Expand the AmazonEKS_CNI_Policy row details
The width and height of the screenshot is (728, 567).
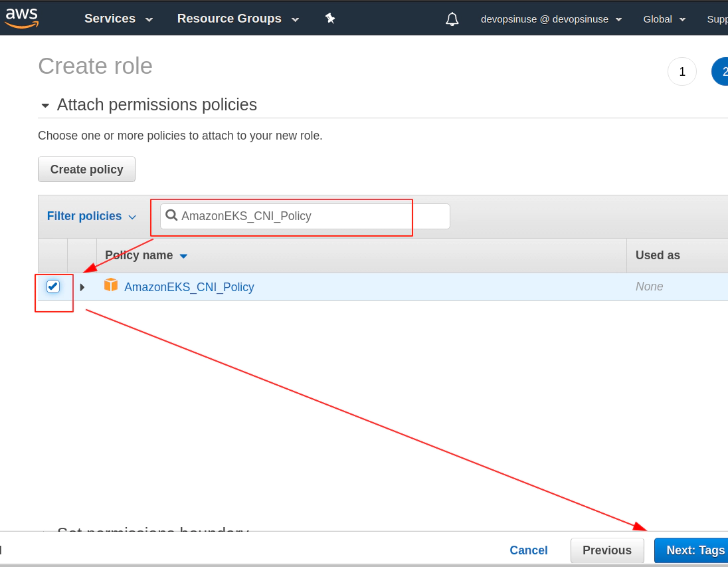82,287
